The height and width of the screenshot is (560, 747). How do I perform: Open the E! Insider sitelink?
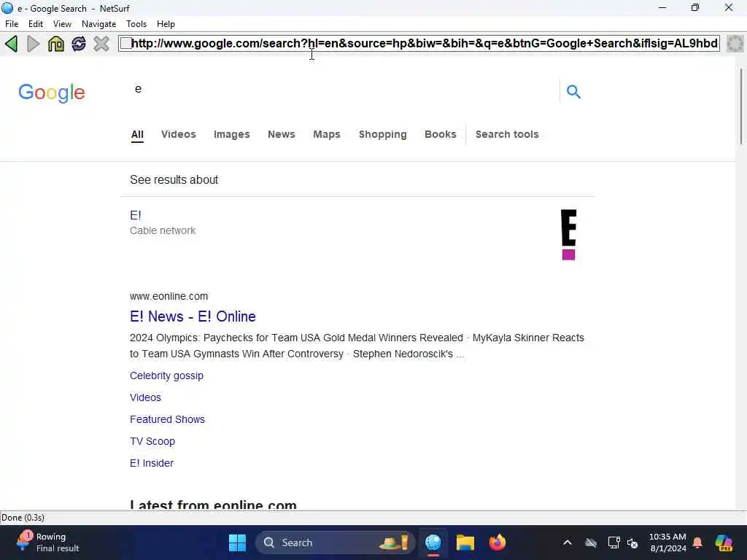point(152,463)
